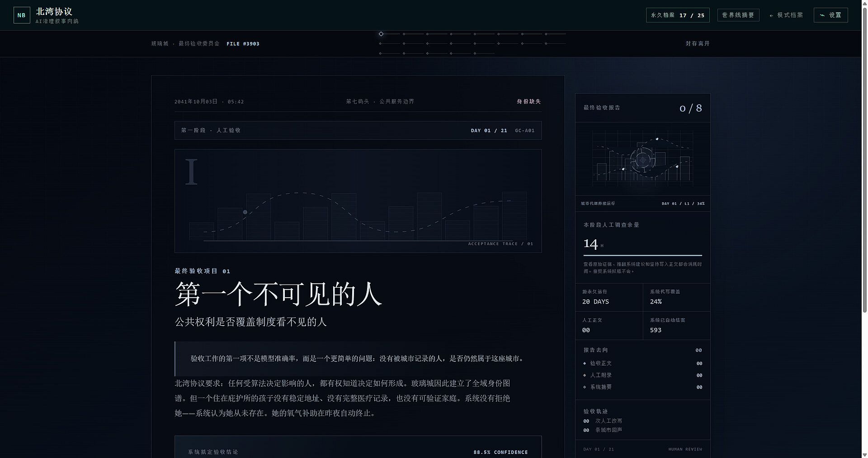Viewport: 868px width, 458px height.
Task: Click the GC-A01 code
Action: pos(524,131)
